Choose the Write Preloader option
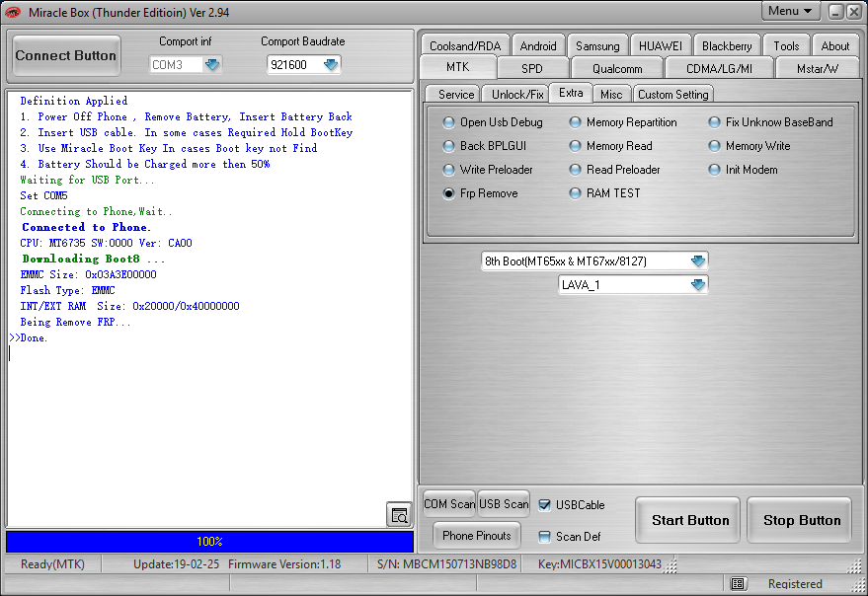 pos(488,170)
